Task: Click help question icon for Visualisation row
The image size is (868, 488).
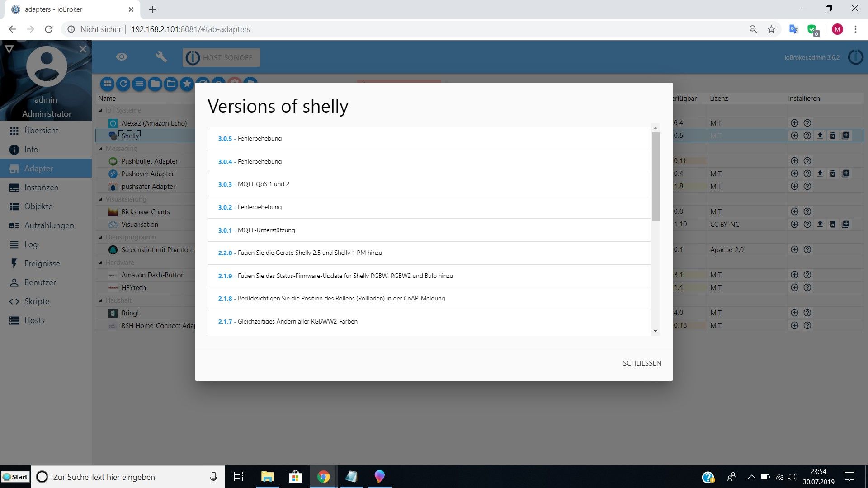Action: click(807, 224)
